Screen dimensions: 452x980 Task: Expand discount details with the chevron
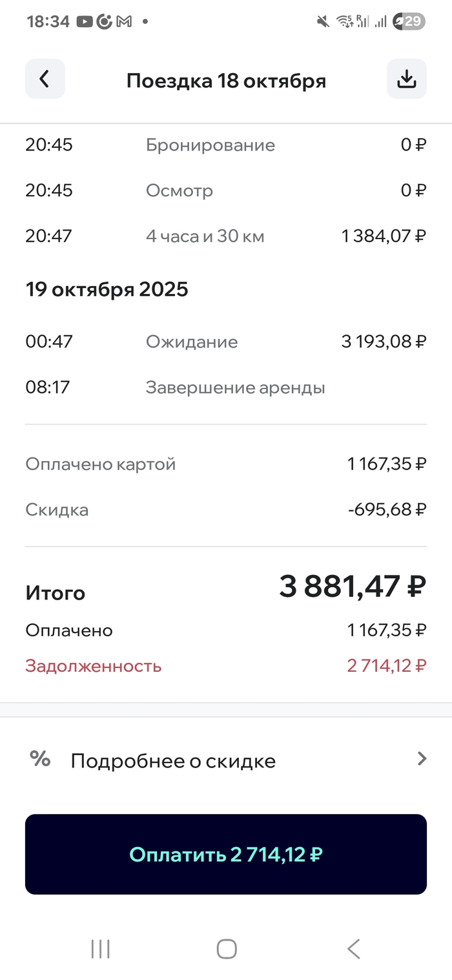click(422, 758)
